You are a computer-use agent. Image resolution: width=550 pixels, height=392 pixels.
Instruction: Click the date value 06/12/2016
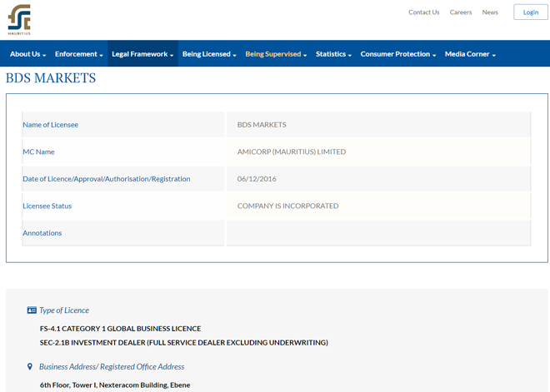click(x=257, y=179)
